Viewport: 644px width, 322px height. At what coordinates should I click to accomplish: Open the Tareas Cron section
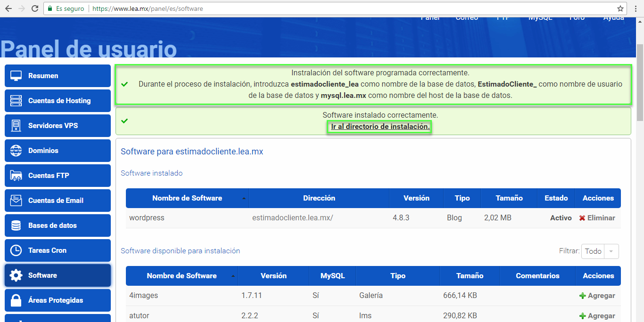coord(58,250)
